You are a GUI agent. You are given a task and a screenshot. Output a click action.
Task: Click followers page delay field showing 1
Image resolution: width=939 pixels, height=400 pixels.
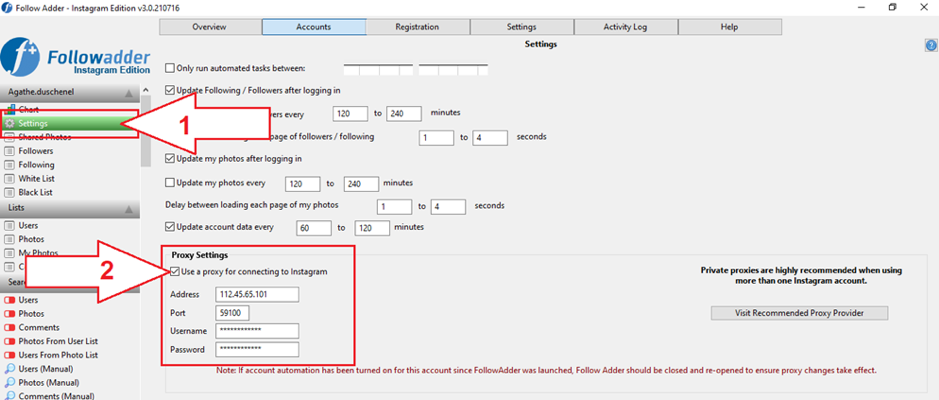pos(437,137)
